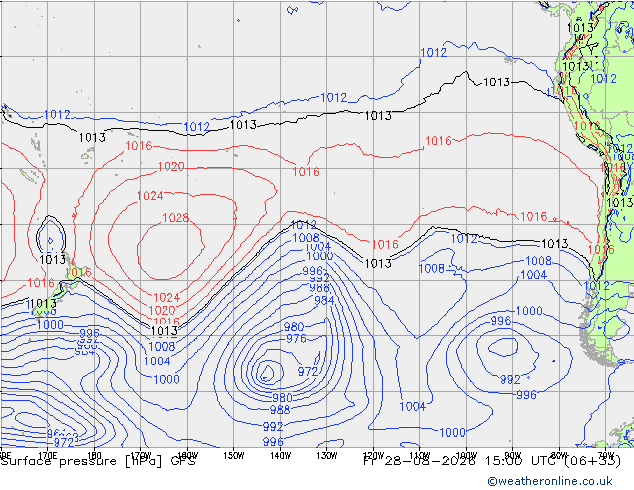Click the 170W longitude axis label
This screenshot has height=490, width=634.
141,456
